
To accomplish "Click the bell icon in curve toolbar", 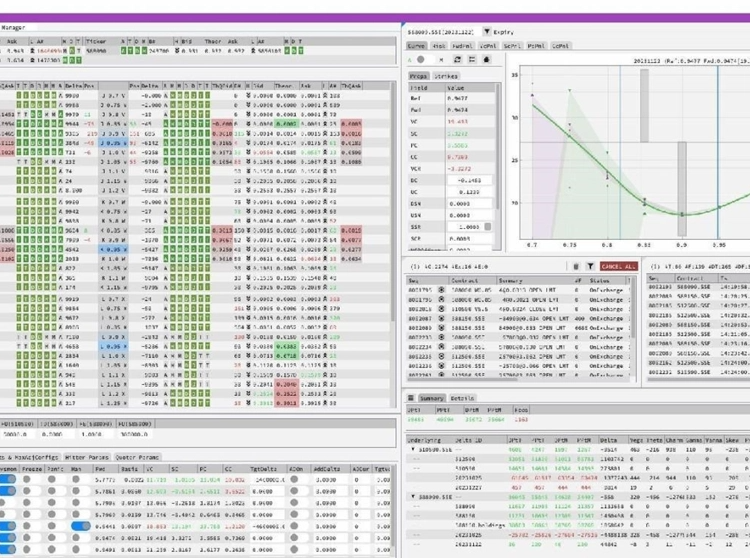I will 486,60.
